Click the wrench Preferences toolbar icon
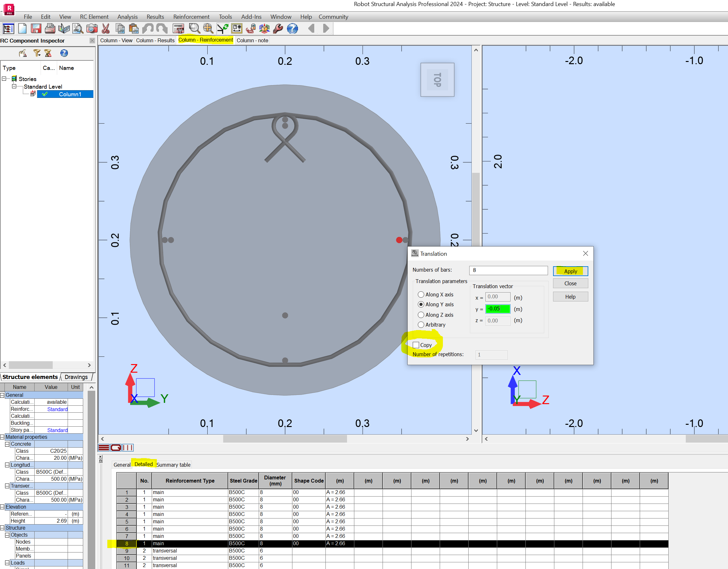 click(x=277, y=29)
